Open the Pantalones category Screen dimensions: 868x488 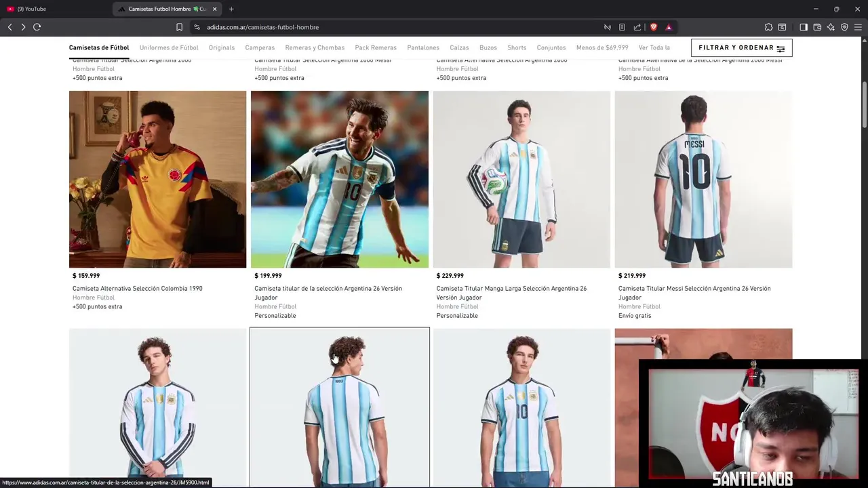tap(423, 47)
